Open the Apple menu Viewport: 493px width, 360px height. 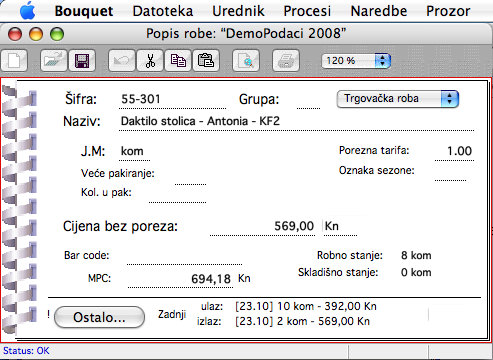tap(27, 11)
